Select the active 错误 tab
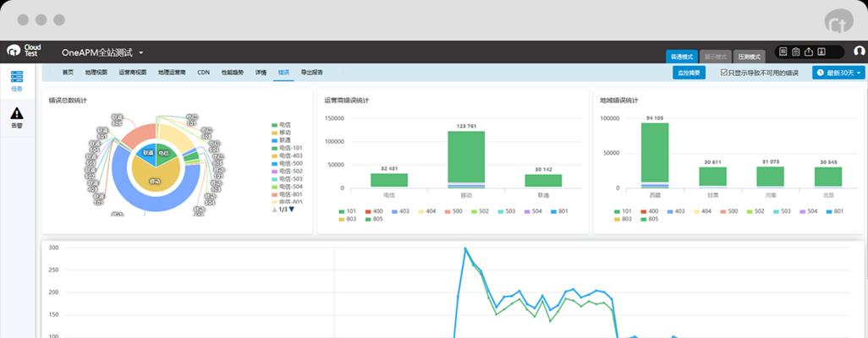 point(283,73)
